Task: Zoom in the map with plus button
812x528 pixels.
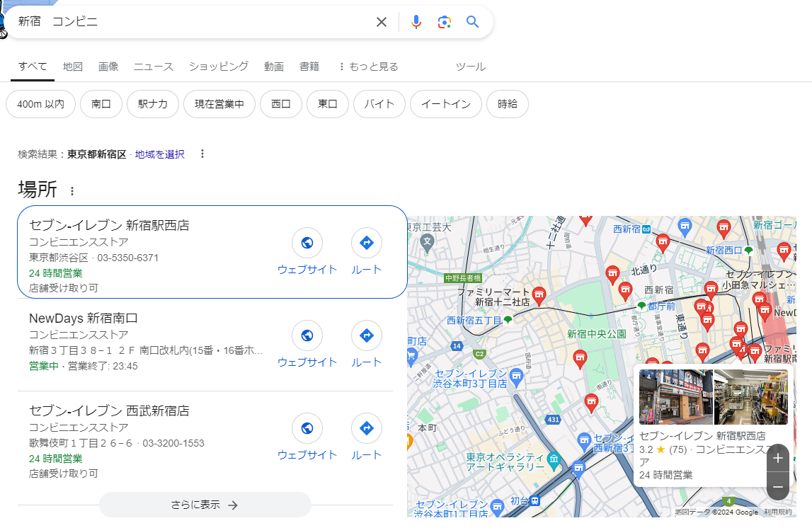Action: click(x=778, y=458)
